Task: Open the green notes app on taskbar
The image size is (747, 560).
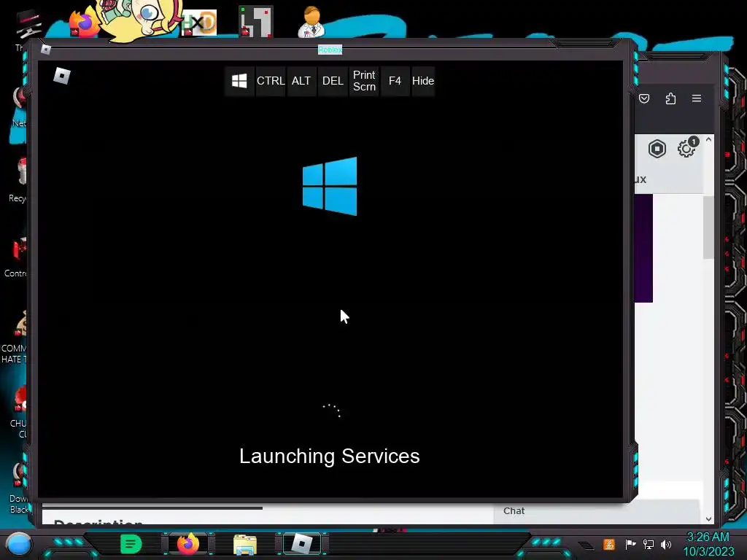Action: click(x=131, y=544)
